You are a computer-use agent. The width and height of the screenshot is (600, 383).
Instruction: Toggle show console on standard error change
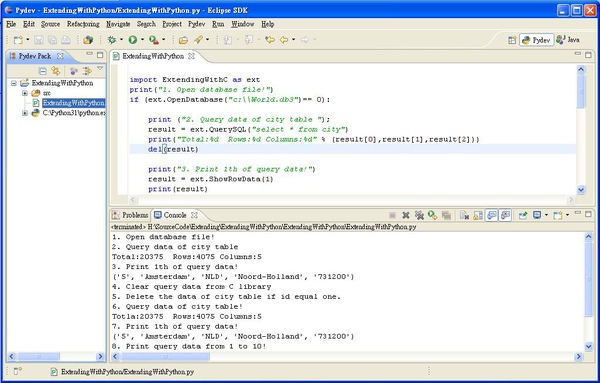click(505, 215)
